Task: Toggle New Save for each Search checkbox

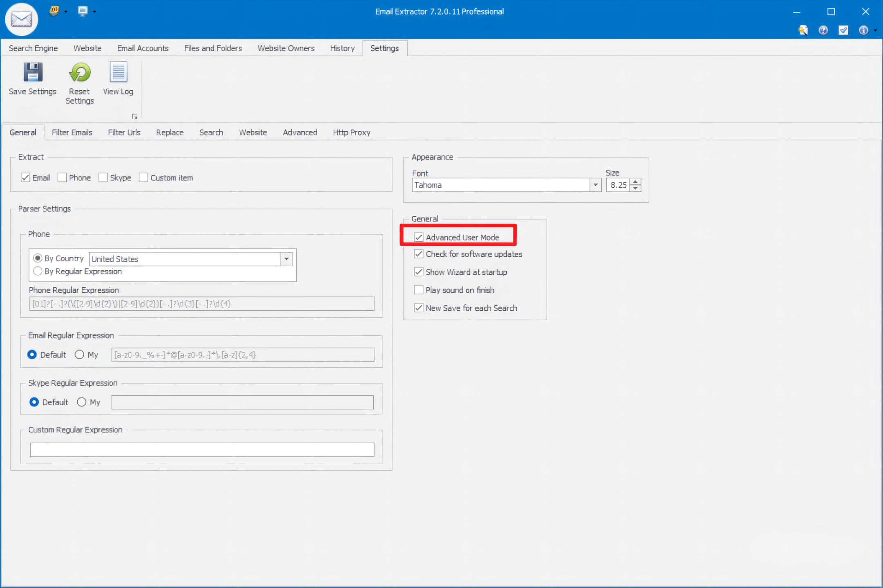Action: [419, 308]
